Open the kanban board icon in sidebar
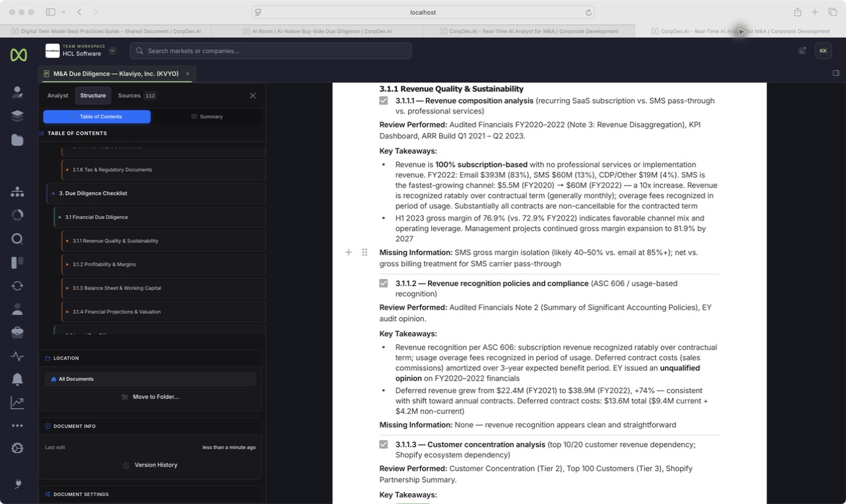 point(18,262)
